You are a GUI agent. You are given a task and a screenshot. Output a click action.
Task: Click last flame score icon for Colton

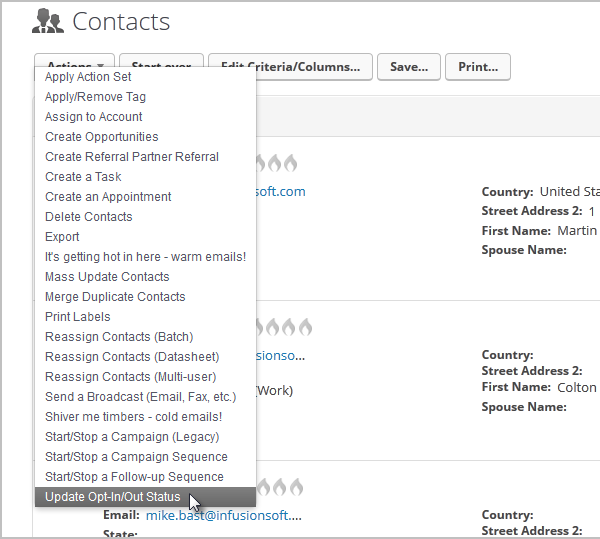coord(305,327)
